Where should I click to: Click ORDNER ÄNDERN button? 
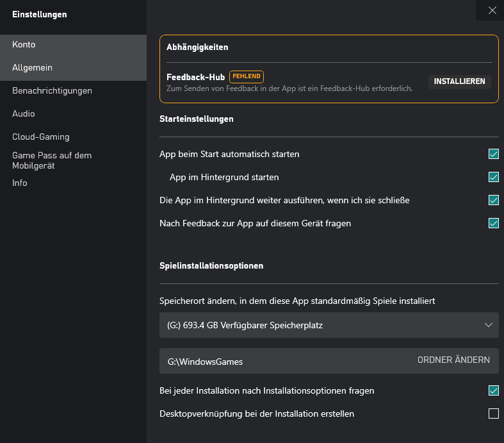[x=453, y=360]
